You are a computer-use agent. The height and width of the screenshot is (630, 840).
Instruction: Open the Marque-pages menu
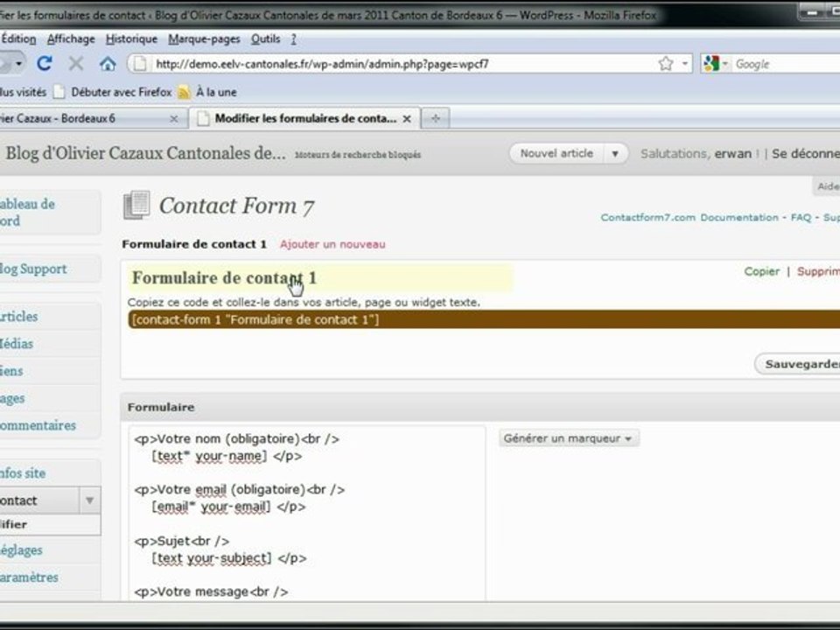[x=204, y=38]
